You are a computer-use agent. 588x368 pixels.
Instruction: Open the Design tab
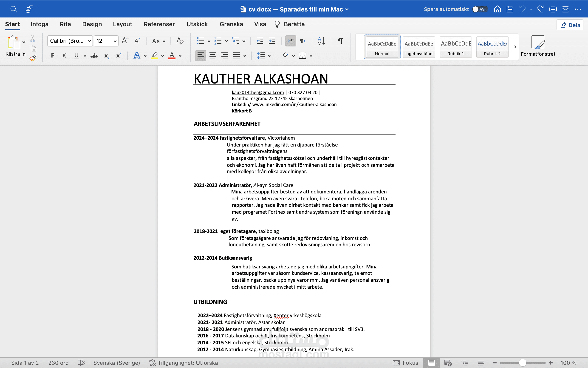pos(92,24)
